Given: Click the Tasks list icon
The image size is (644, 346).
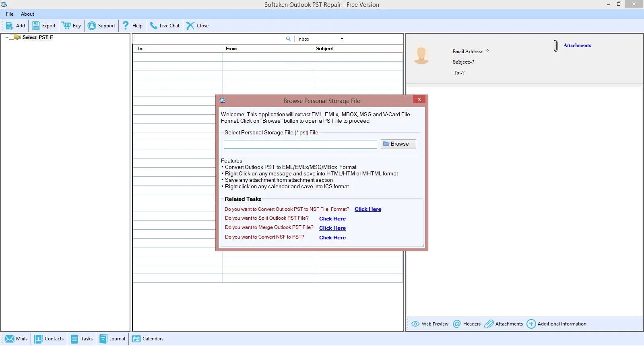Looking at the screenshot, I should tap(74, 339).
